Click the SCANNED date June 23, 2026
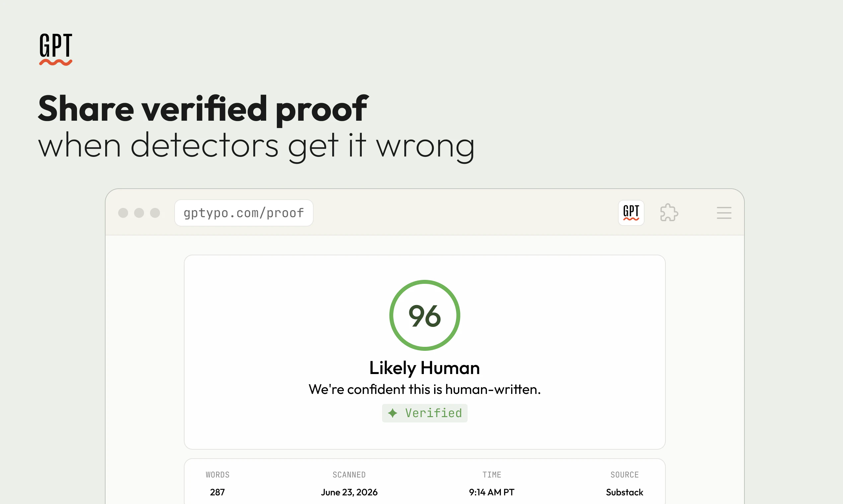 point(349,492)
